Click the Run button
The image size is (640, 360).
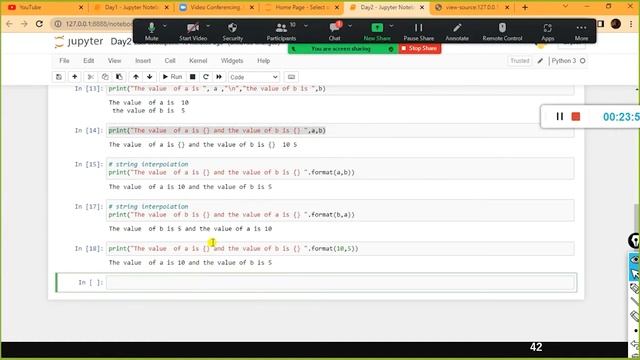point(172,77)
